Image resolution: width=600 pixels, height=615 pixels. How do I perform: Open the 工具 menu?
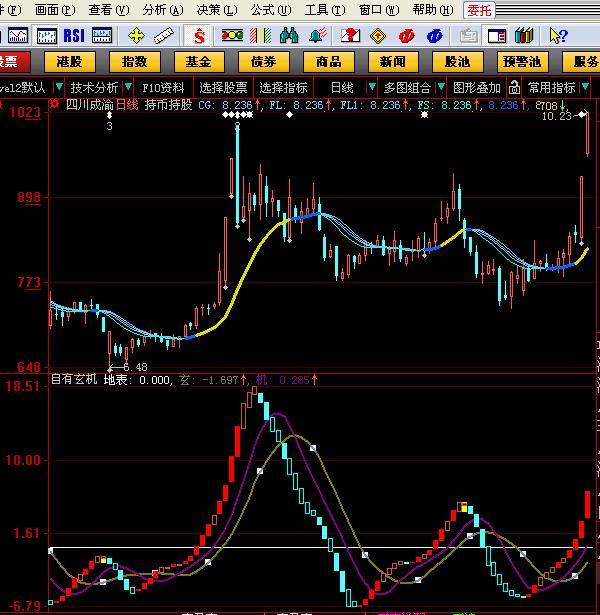[322, 10]
